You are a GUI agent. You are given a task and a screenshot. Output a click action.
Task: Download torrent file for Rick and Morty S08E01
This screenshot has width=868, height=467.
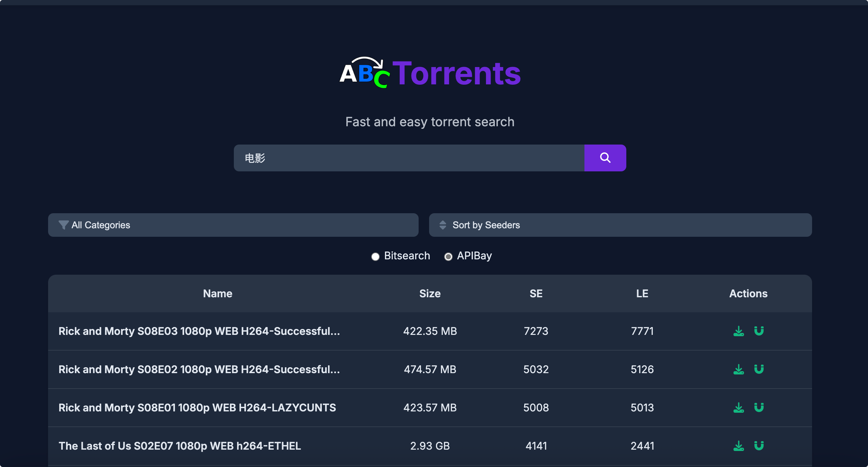(x=738, y=407)
